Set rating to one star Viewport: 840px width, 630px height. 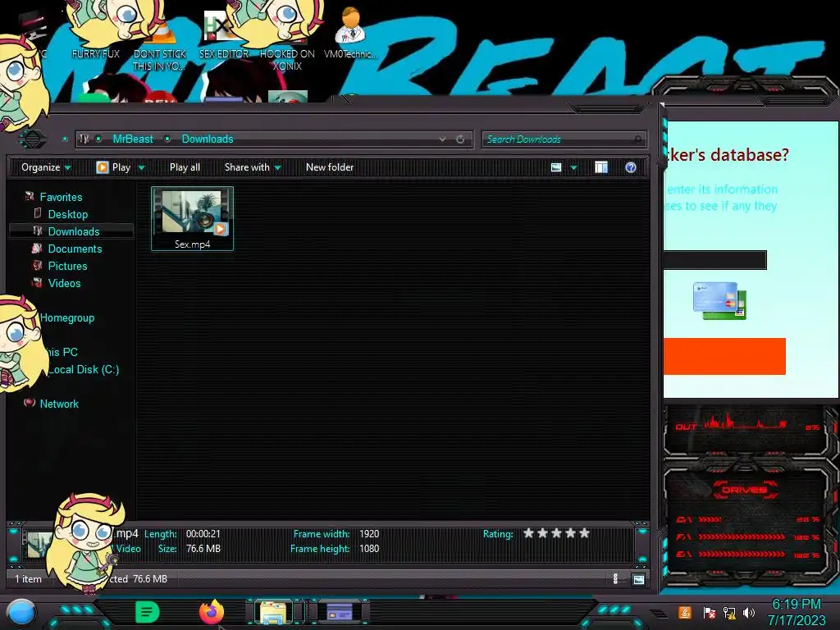pyautogui.click(x=529, y=533)
